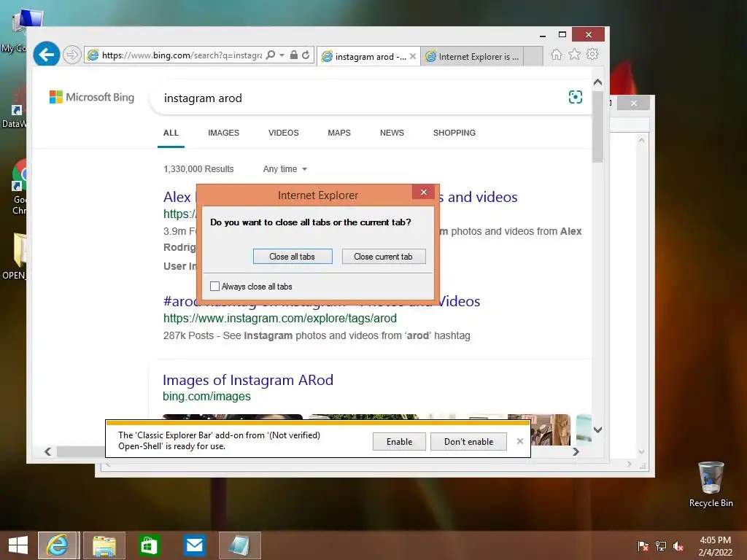The image size is (747, 560).
Task: Click Internet Explorer taskbar icon
Action: [57, 545]
